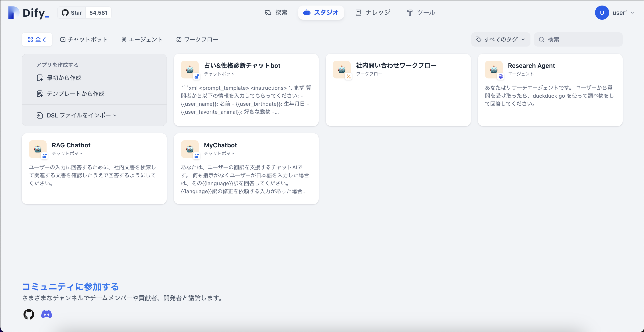Select the RAG Chatbot app icon

click(x=38, y=149)
